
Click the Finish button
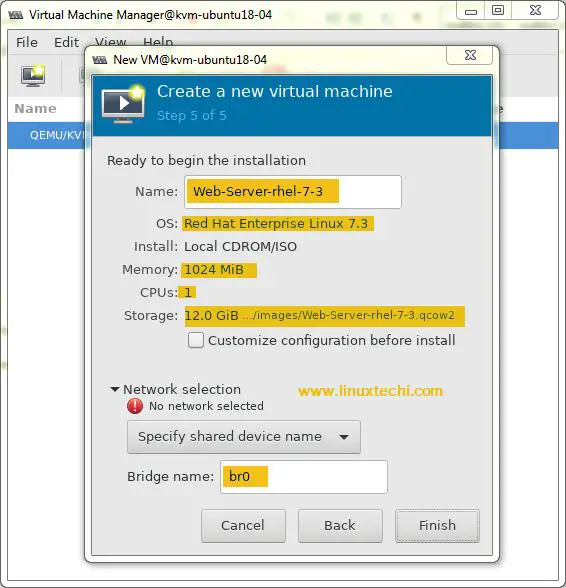click(x=437, y=526)
